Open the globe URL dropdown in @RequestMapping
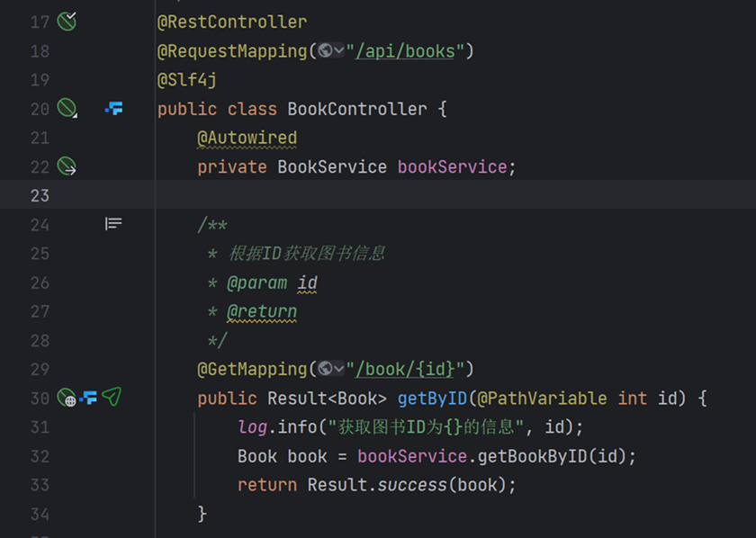Viewport: 756px width, 538px height. tap(331, 50)
